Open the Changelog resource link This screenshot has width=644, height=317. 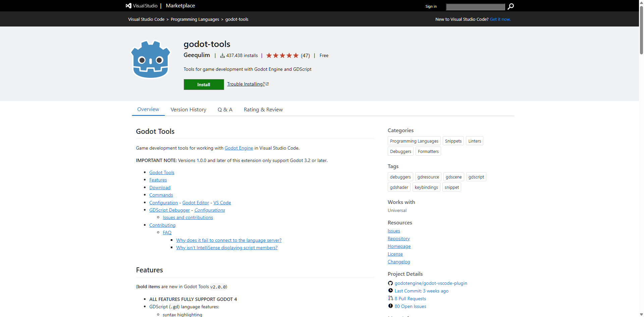(x=399, y=262)
